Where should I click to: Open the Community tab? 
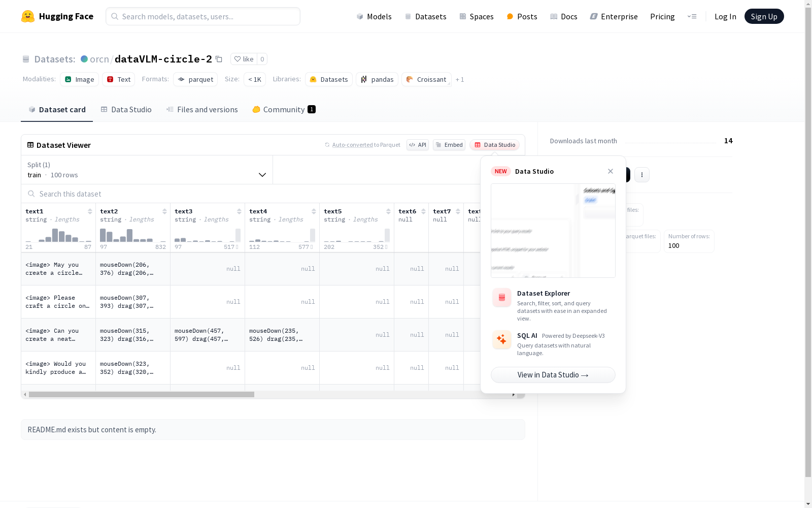pyautogui.click(x=284, y=110)
